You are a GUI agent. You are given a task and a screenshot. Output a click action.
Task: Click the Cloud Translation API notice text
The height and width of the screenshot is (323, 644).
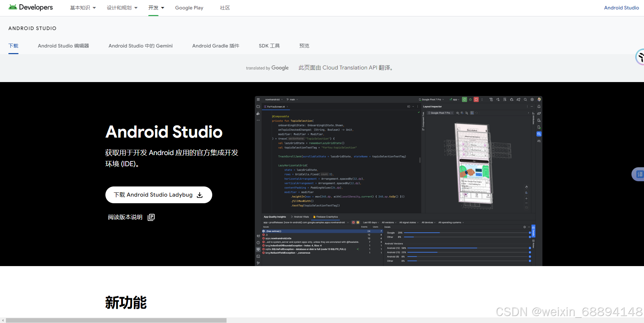(x=347, y=68)
